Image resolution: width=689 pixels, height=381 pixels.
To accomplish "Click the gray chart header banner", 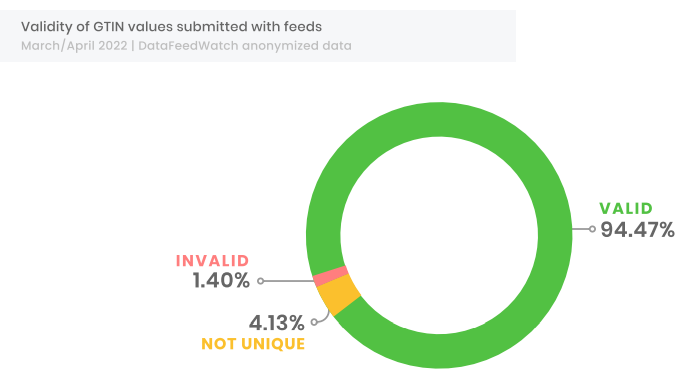I will 258,36.
